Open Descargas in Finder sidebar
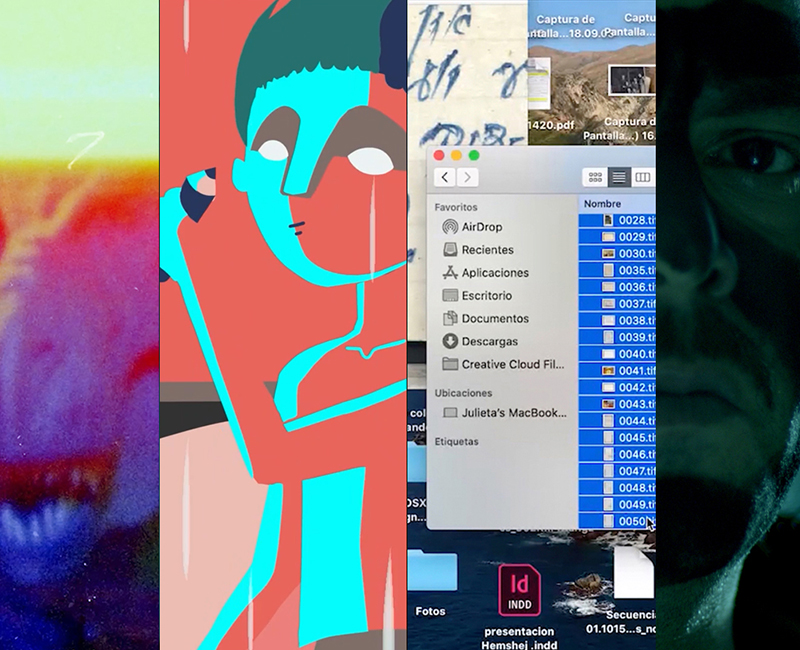Image resolution: width=800 pixels, height=650 pixels. point(480,341)
